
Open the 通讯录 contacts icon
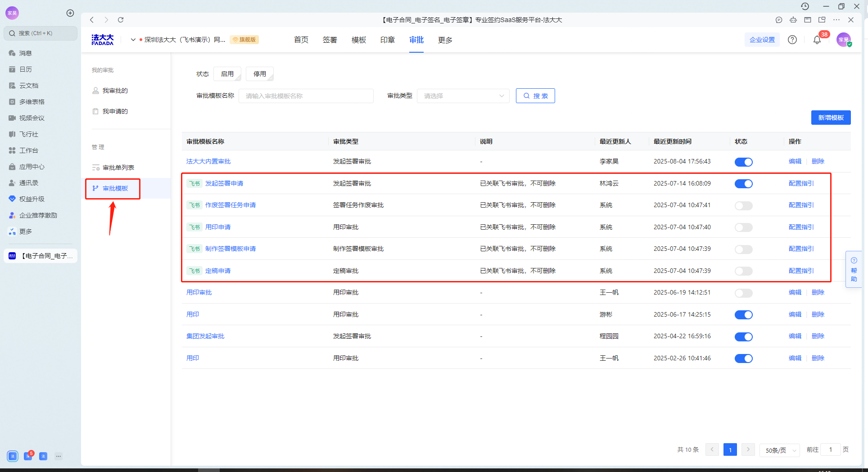12,183
